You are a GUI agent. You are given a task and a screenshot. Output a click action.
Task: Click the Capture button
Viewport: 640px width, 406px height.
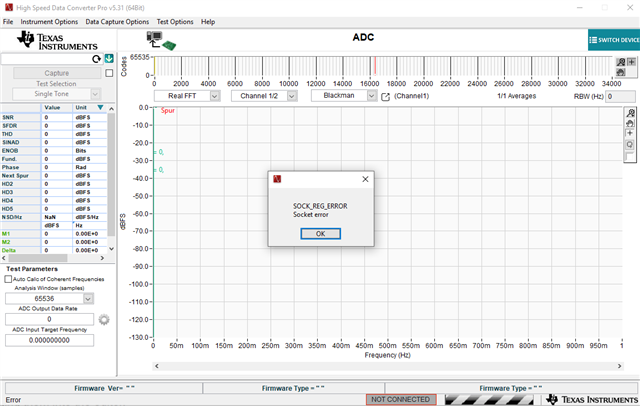pyautogui.click(x=57, y=73)
